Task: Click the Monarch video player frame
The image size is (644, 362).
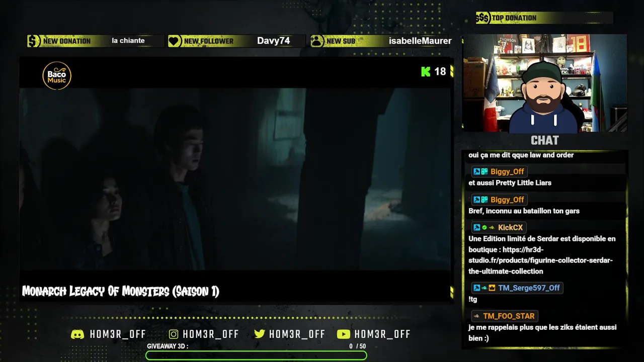Action: coord(235,179)
